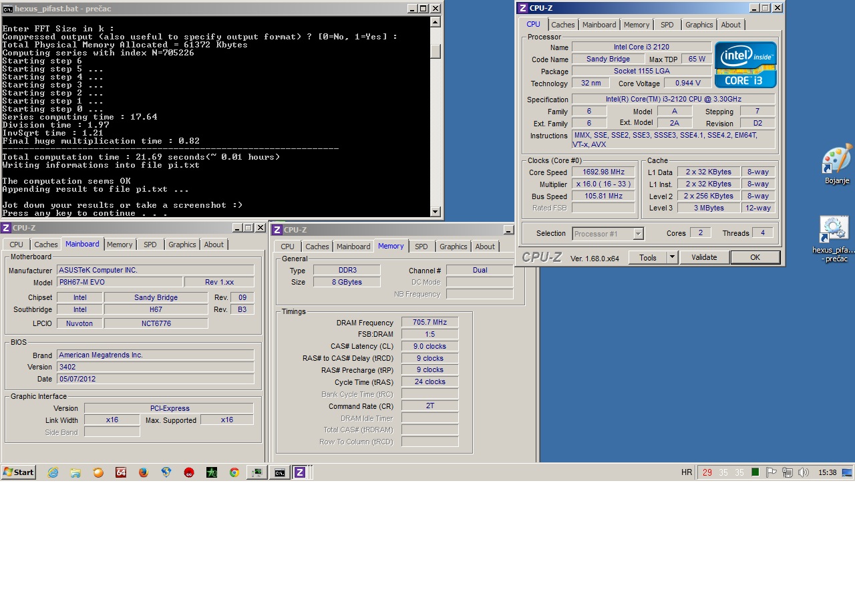The image size is (855, 616).
Task: Select Graphics tab in the Memory CPU-Z window
Action: coord(454,247)
